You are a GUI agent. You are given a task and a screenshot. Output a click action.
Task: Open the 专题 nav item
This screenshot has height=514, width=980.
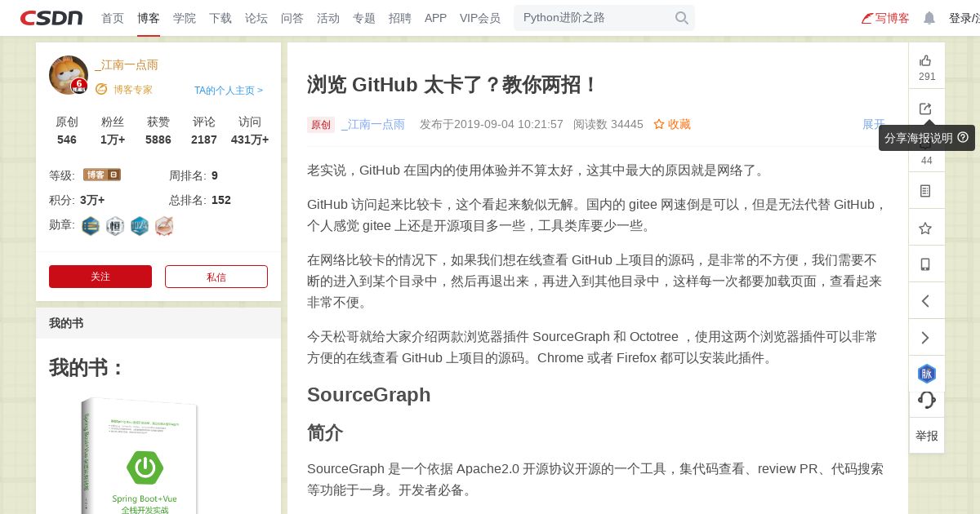(364, 18)
